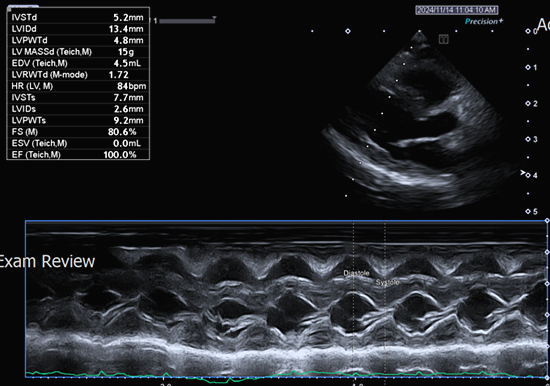This screenshot has height=386, width=550.
Task: Select the FS (M) 80.6% result row
Action: coord(78,132)
